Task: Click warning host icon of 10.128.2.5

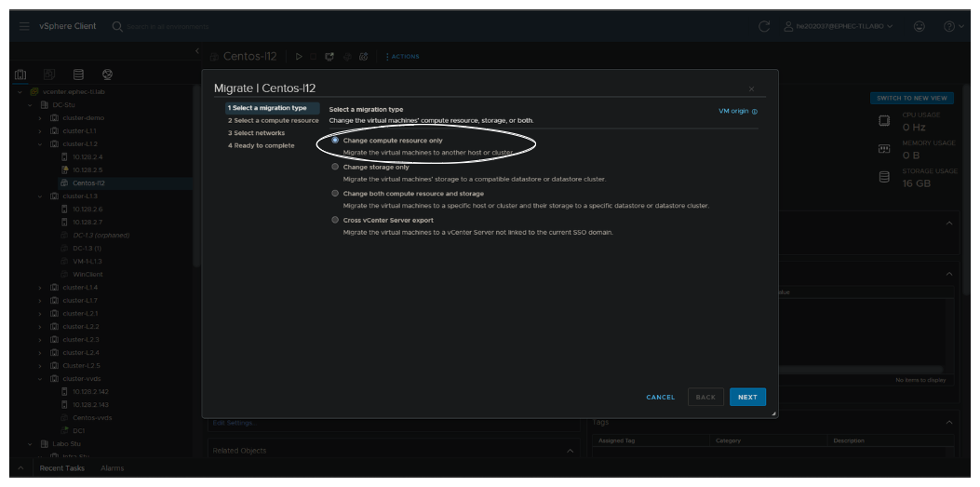Action: tap(63, 170)
